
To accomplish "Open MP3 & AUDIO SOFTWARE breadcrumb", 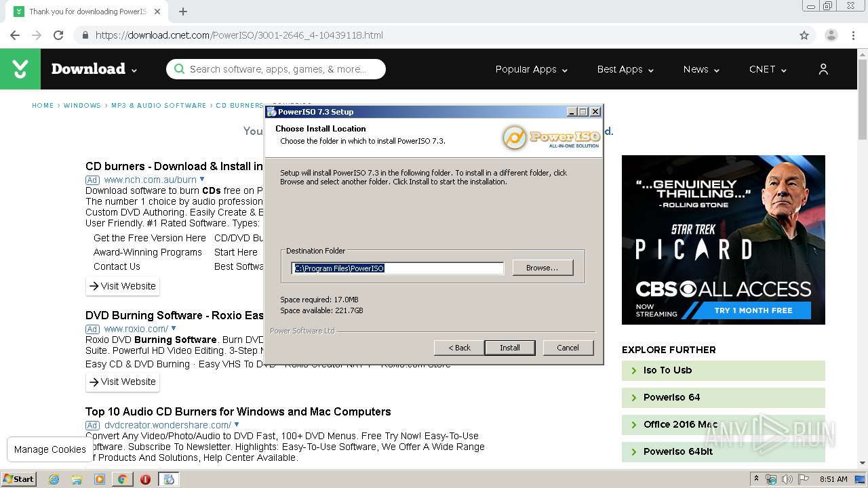I will (x=159, y=106).
